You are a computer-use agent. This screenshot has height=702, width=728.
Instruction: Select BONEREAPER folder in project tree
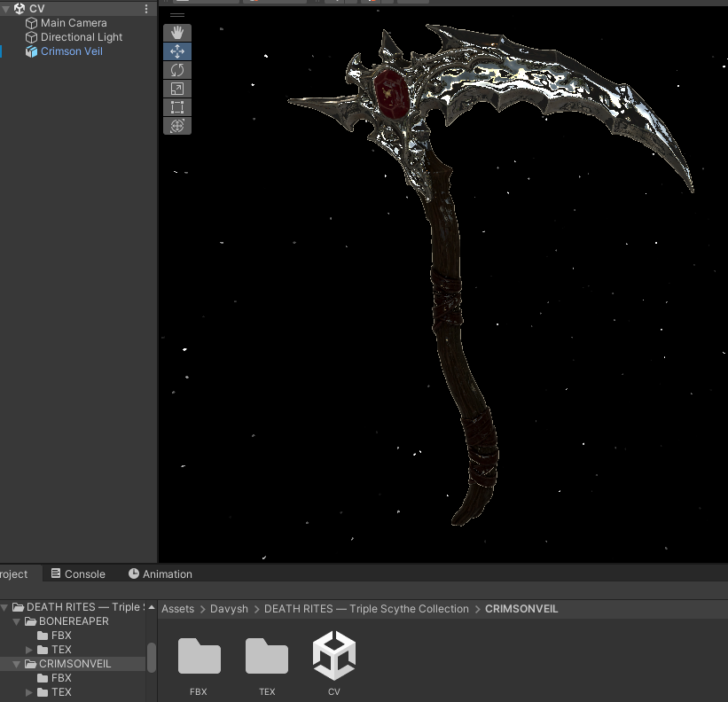point(74,621)
